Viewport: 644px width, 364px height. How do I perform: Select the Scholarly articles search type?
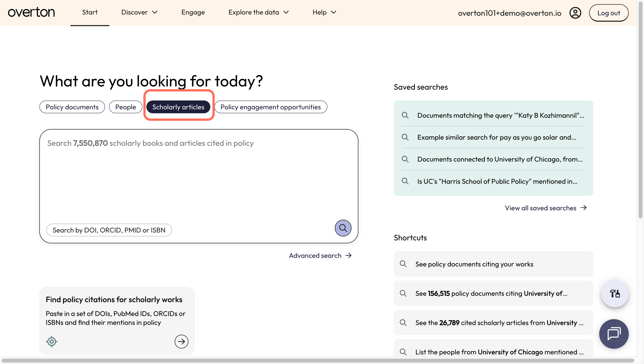pyautogui.click(x=178, y=107)
